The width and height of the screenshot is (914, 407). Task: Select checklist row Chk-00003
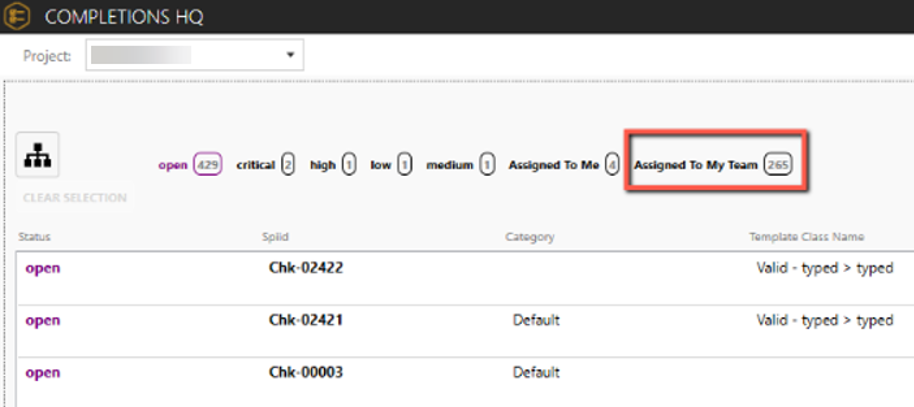pos(307,372)
